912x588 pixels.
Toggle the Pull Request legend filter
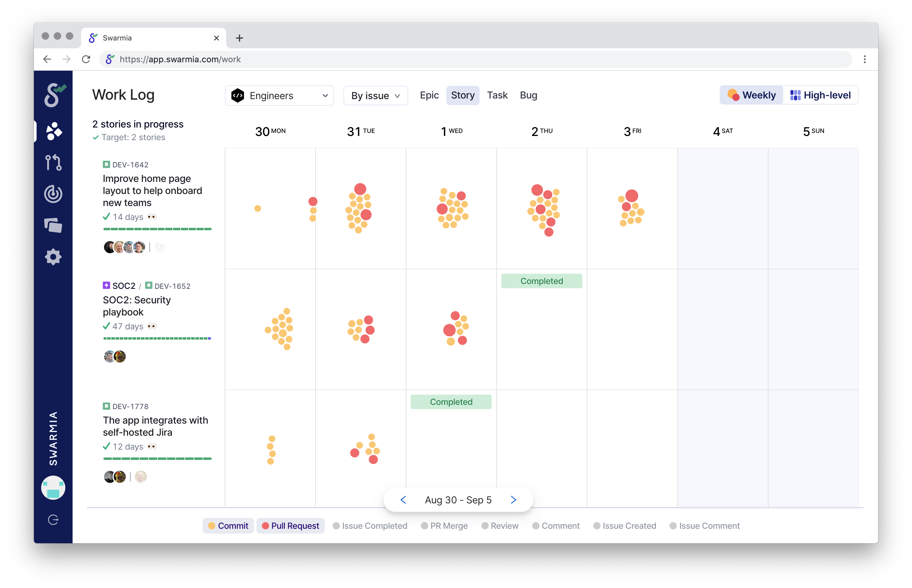[x=290, y=526]
